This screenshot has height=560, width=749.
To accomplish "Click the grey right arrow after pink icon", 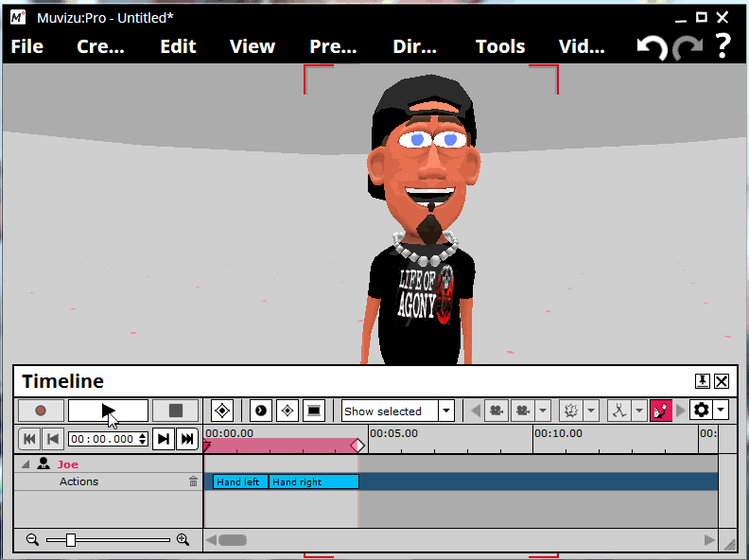I will click(681, 411).
